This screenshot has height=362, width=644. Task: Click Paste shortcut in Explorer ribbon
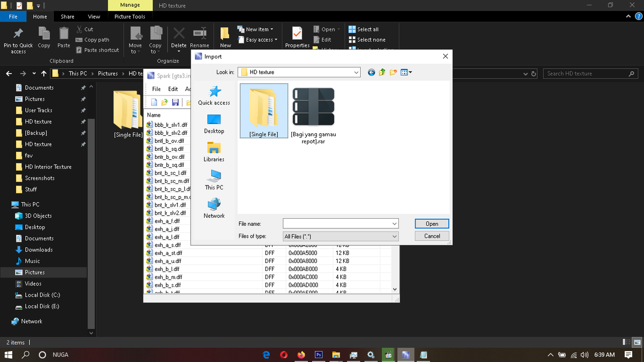pos(98,50)
